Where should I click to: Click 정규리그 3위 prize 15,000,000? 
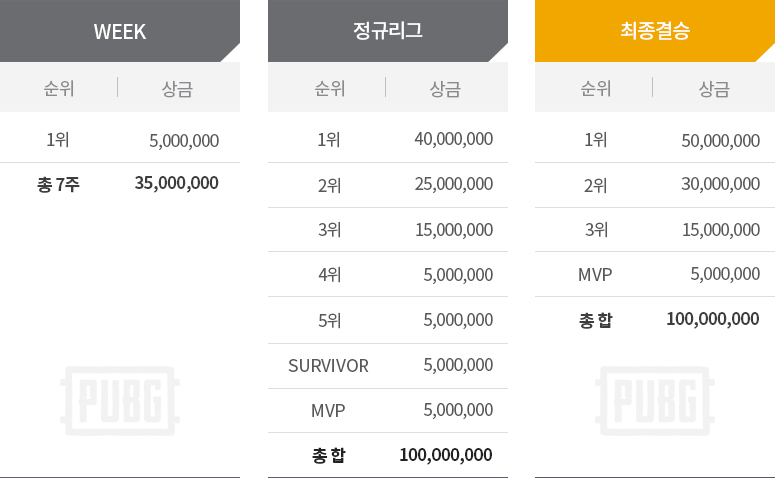(x=453, y=230)
